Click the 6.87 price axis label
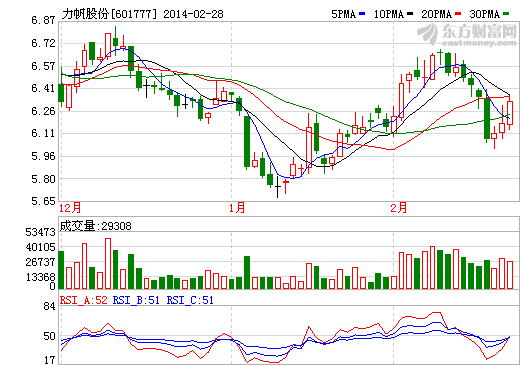 point(43,20)
